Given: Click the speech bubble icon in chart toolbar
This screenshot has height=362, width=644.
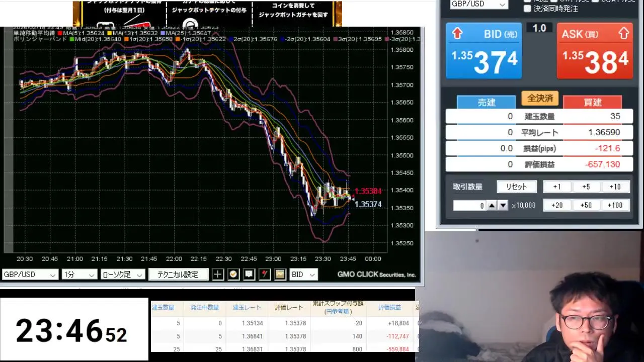Looking at the screenshot, I should coord(249,274).
